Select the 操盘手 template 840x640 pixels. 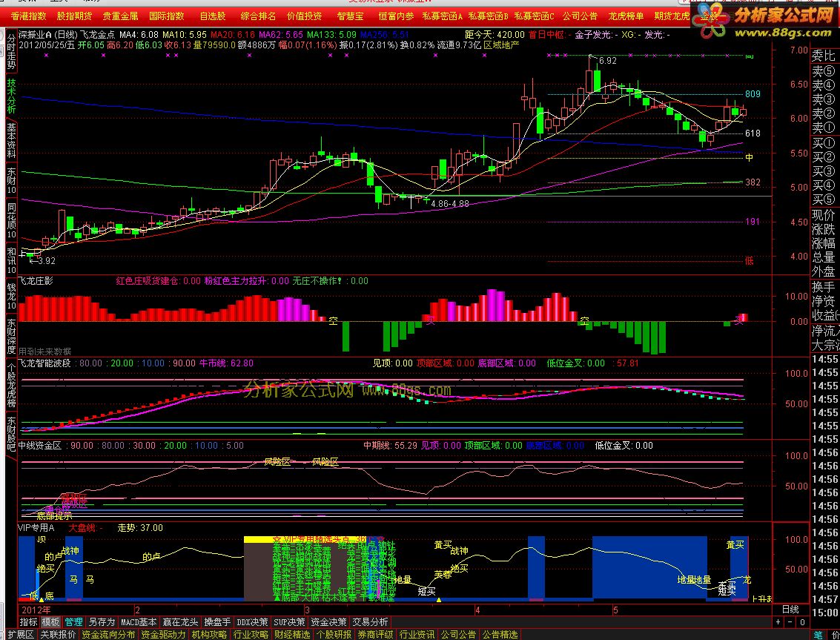(217, 621)
